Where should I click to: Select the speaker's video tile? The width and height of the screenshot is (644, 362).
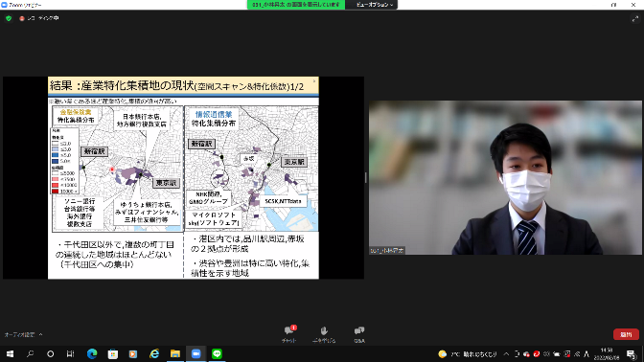(505, 177)
